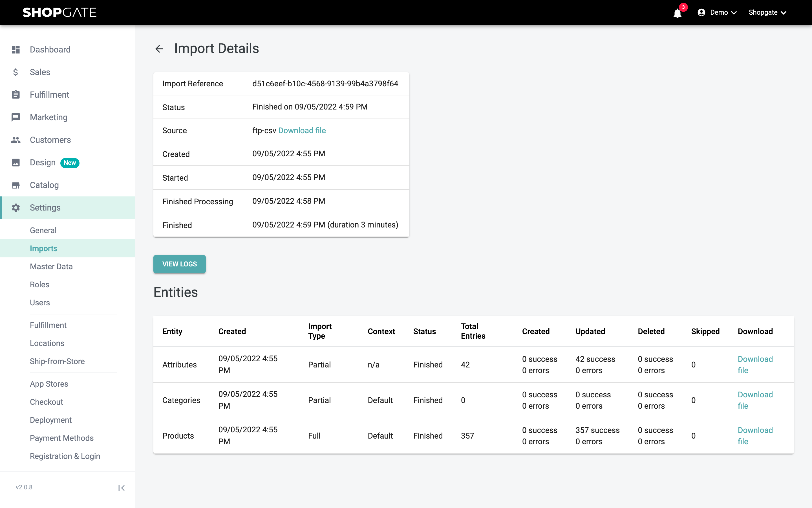Click the Import Type column header

tap(320, 331)
